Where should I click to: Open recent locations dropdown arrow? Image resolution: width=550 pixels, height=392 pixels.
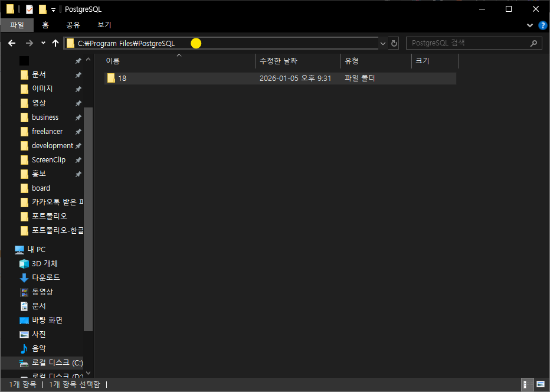43,43
